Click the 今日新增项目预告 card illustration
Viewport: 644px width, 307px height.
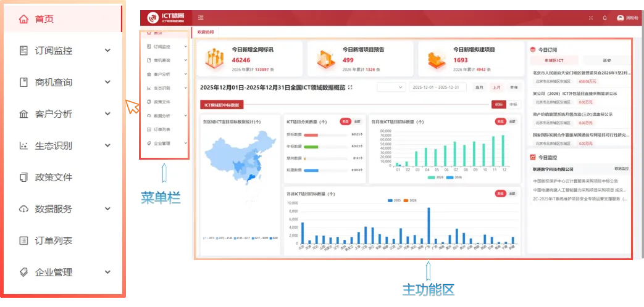[x=327, y=59]
